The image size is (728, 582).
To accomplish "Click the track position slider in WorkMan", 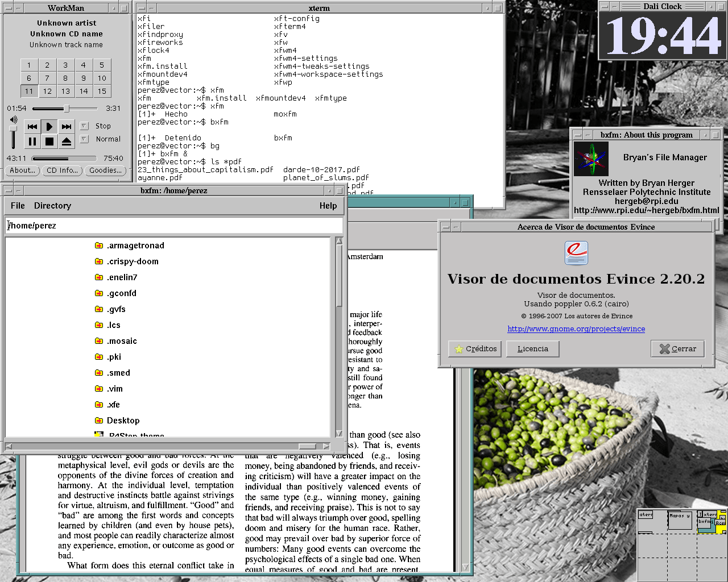I will click(x=65, y=109).
